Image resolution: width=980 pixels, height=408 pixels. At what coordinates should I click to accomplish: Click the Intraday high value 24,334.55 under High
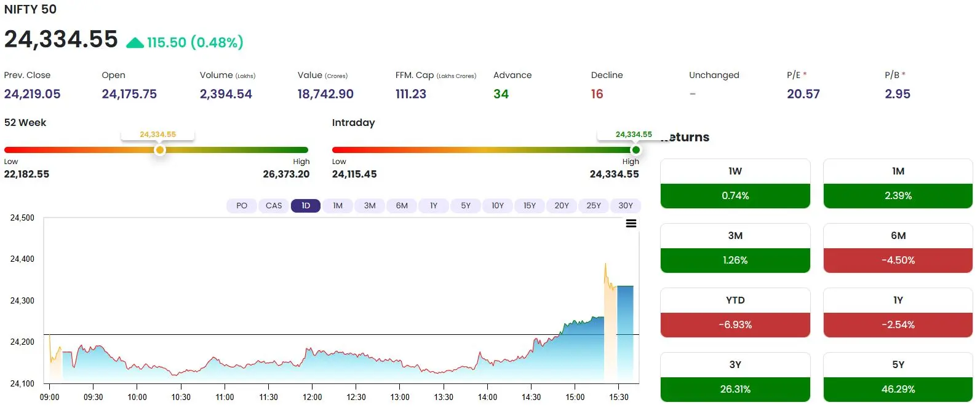click(x=614, y=174)
